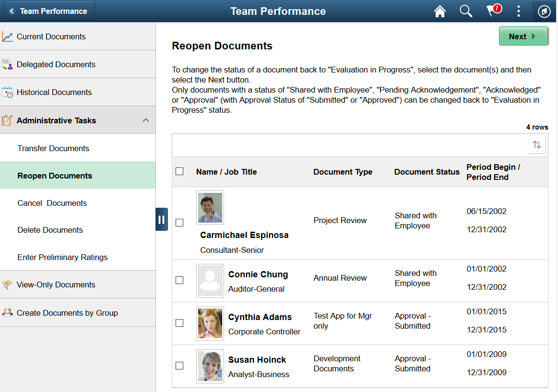This screenshot has width=558, height=392.
Task: Click Connie Chung's Shared with Employee status
Action: point(416,278)
